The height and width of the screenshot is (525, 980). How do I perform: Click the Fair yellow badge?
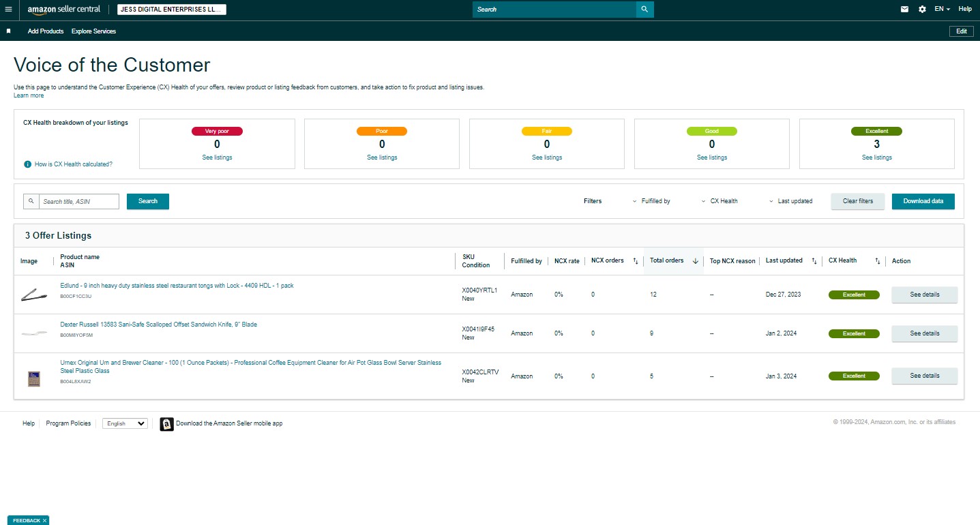click(547, 131)
